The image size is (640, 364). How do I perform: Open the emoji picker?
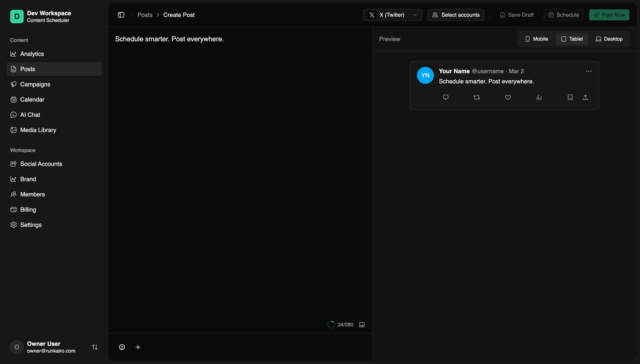tap(122, 347)
